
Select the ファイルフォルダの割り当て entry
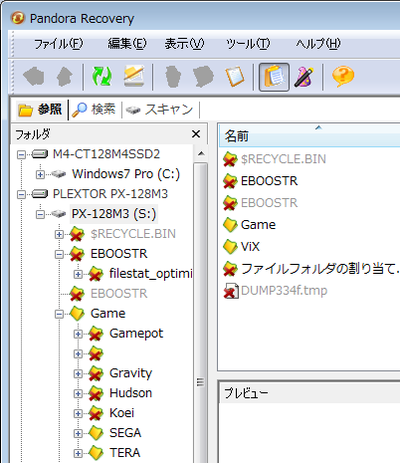pos(320,269)
